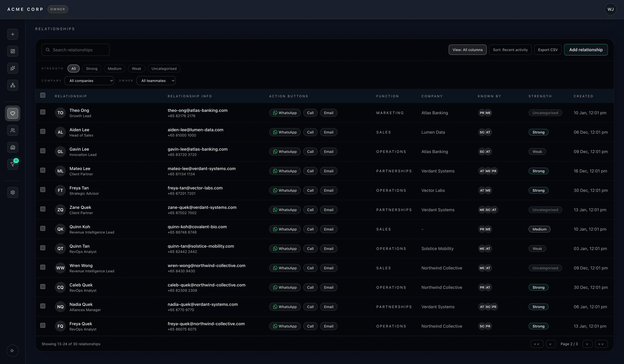Open the All teammates owner dropdown
Image resolution: width=624 pixels, height=364 pixels.
click(156, 81)
